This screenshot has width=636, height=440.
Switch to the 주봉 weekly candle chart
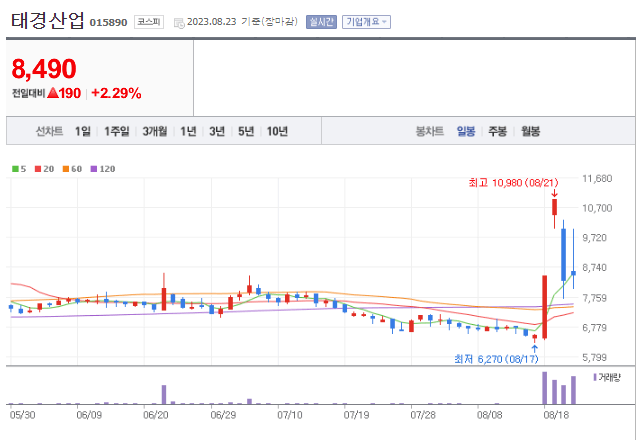(497, 131)
